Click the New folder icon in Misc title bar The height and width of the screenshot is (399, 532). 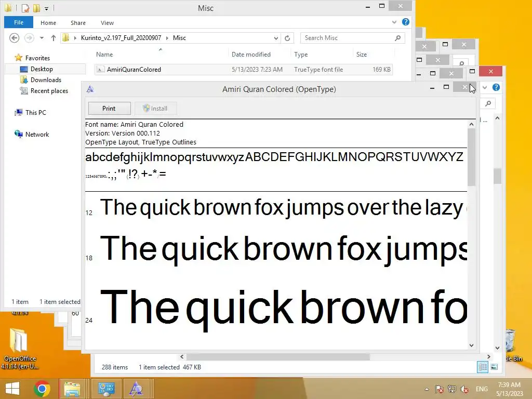pos(36,8)
